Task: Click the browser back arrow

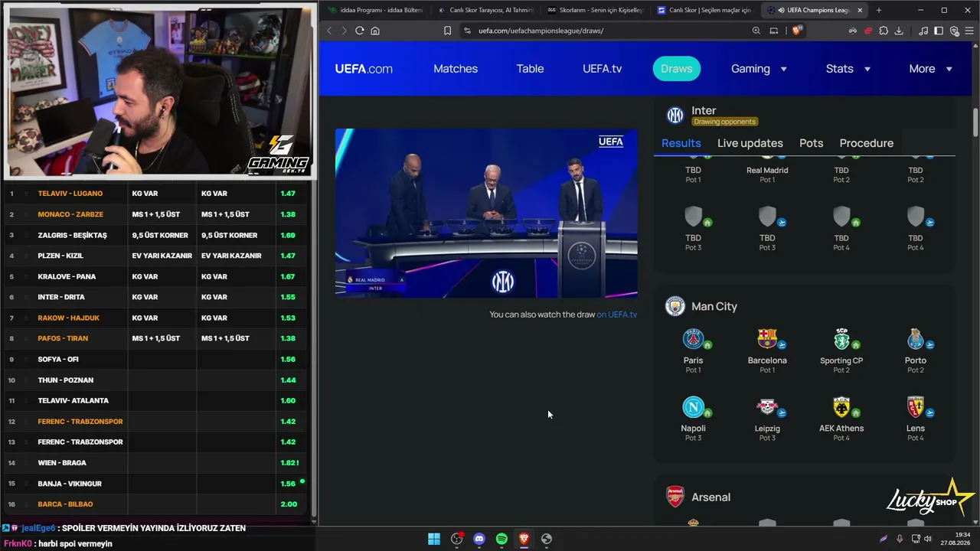Action: (x=329, y=31)
